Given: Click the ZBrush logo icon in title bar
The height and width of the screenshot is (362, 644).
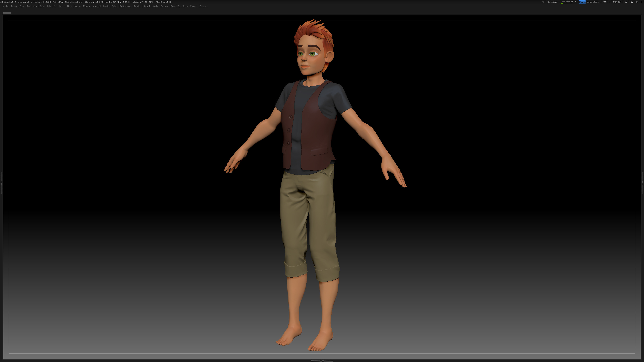Looking at the screenshot, I should point(2,2).
